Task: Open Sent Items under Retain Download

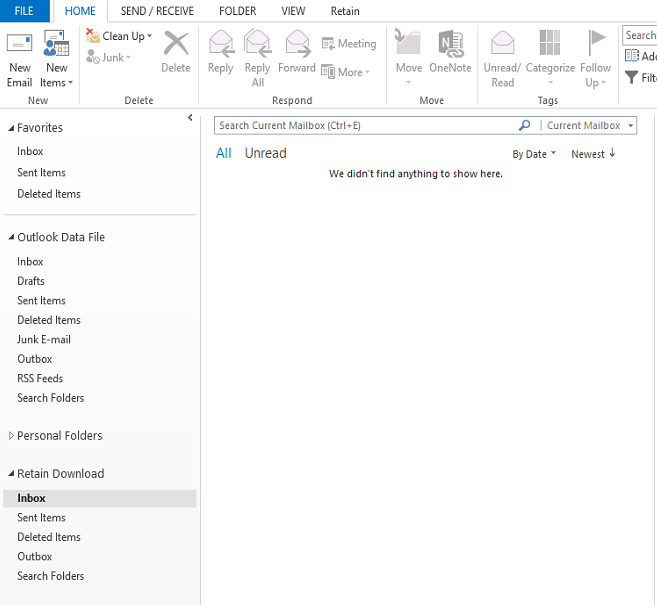Action: [41, 518]
